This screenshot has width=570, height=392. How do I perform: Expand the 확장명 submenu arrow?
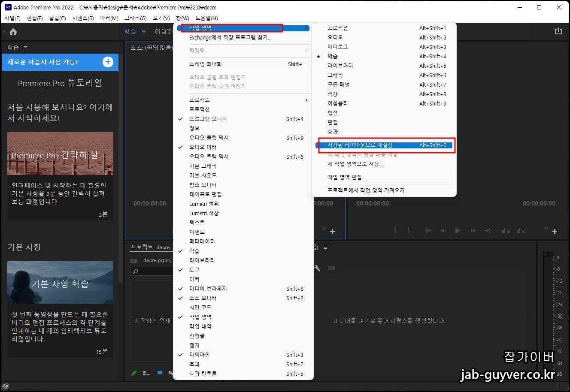[x=306, y=51]
